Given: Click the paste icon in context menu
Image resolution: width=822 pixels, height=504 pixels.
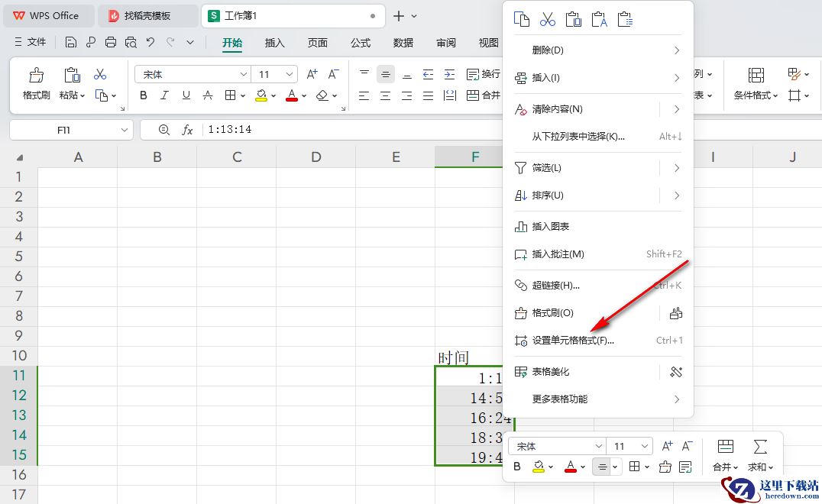Looking at the screenshot, I should 574,19.
